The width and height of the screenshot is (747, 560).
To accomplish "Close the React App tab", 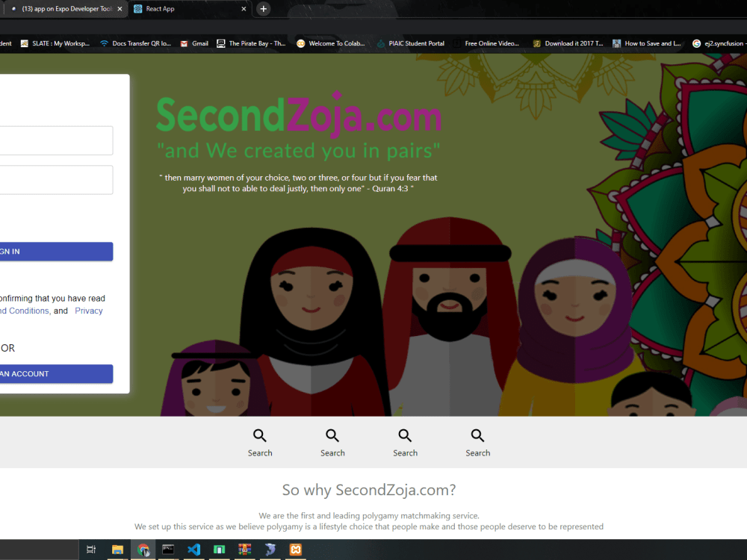I will click(244, 8).
